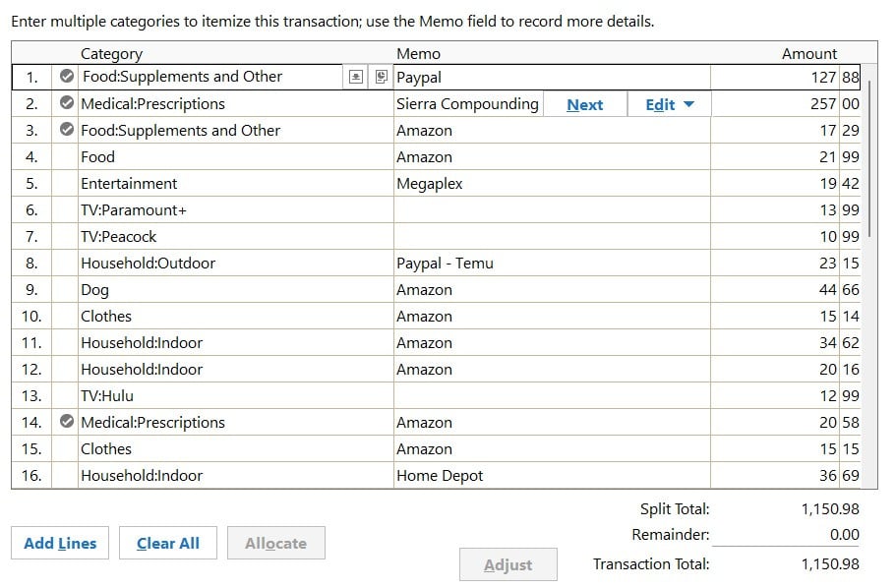896x588 pixels.
Task: Click the Home Depot memo cell
Action: [551, 475]
